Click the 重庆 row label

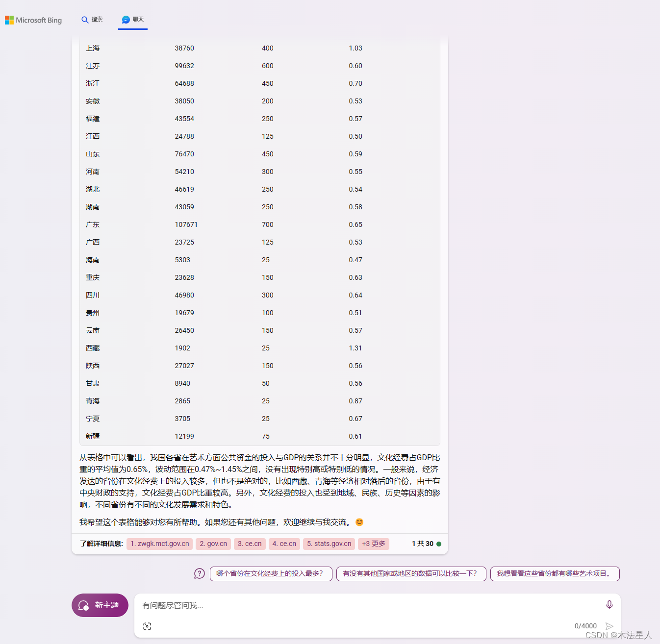coord(93,277)
